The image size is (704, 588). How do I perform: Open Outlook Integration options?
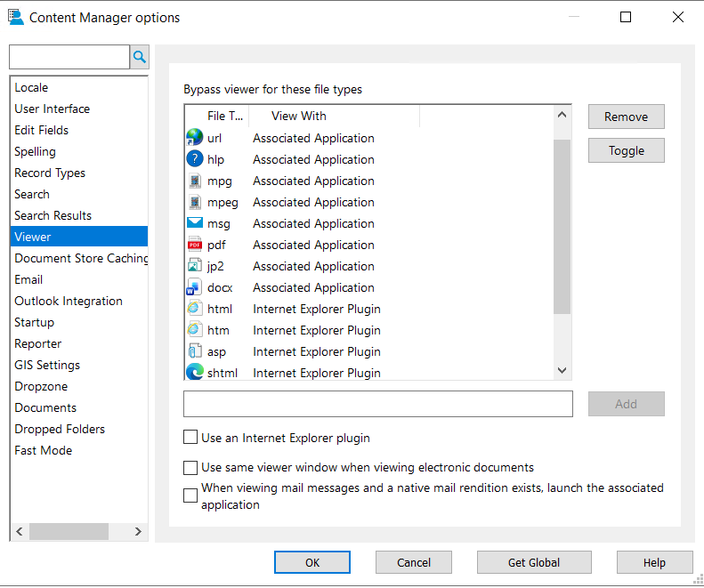[x=79, y=301]
